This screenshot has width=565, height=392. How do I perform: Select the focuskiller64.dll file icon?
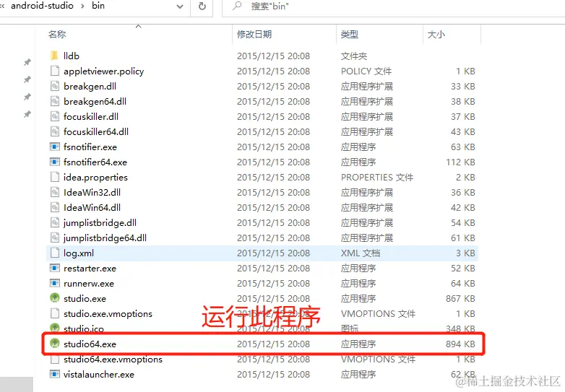(x=54, y=131)
